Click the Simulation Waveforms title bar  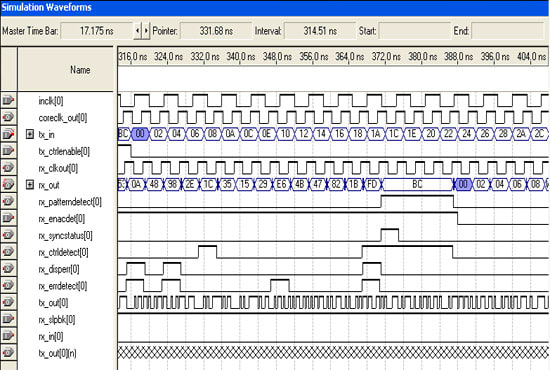(x=275, y=8)
